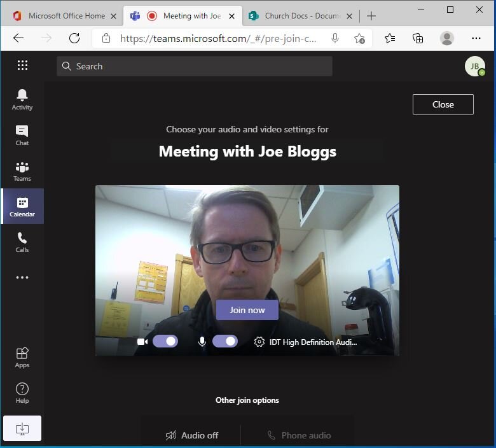Open browser Settings and more menu
Screen dimensions: 496x448
(x=476, y=38)
